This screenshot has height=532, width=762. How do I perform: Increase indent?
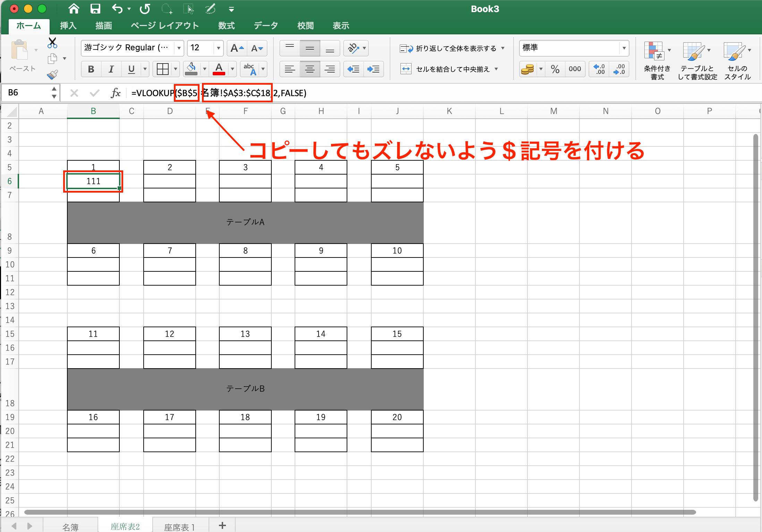tap(374, 69)
